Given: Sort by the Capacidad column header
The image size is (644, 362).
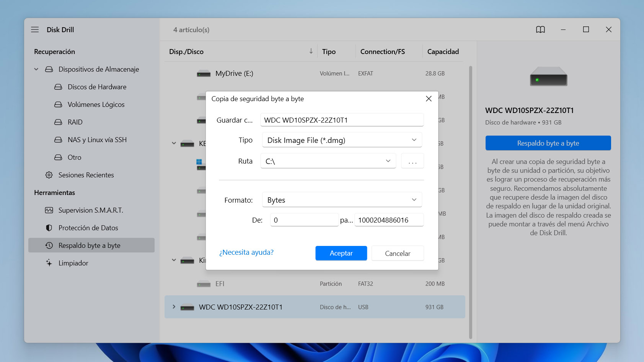Looking at the screenshot, I should [443, 51].
